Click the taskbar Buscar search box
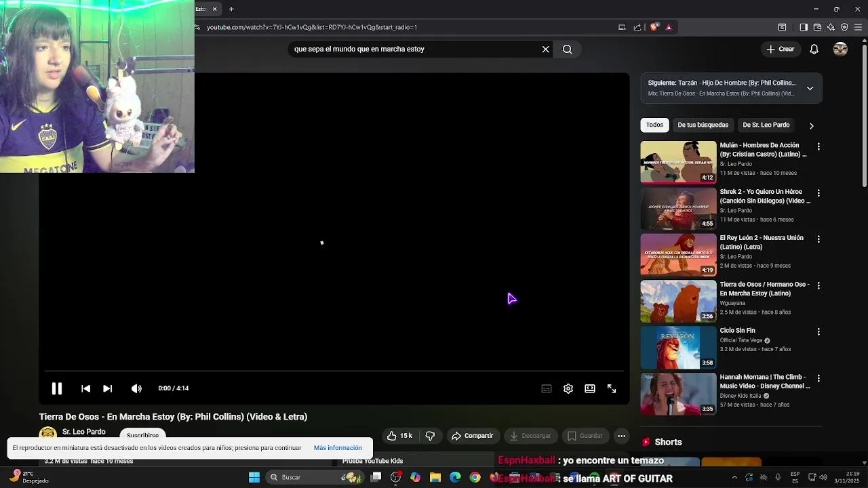The width and height of the screenshot is (868, 488). click(x=315, y=477)
